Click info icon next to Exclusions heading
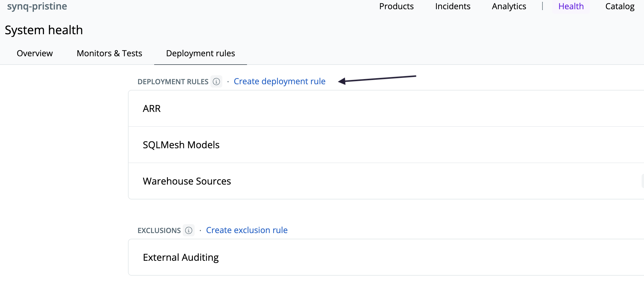Screen dimensions: 644x306 pos(189,230)
